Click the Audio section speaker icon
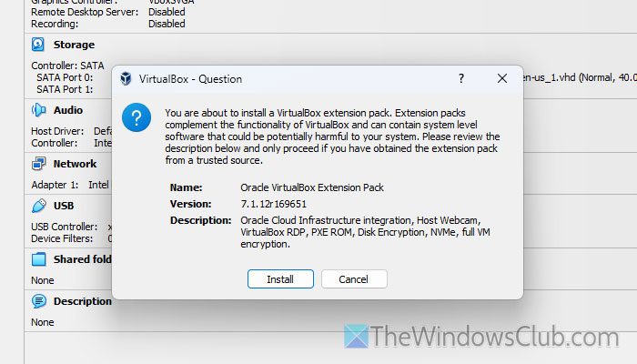Viewport: 637px width, 364px height. (x=38, y=110)
